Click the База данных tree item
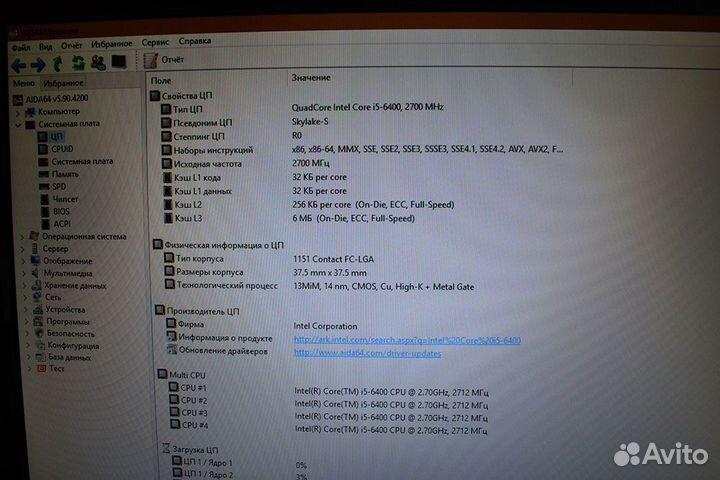 (x=64, y=357)
